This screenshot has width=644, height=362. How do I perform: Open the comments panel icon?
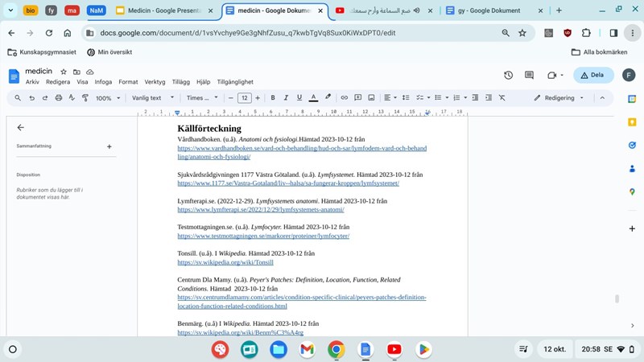pos(530,75)
